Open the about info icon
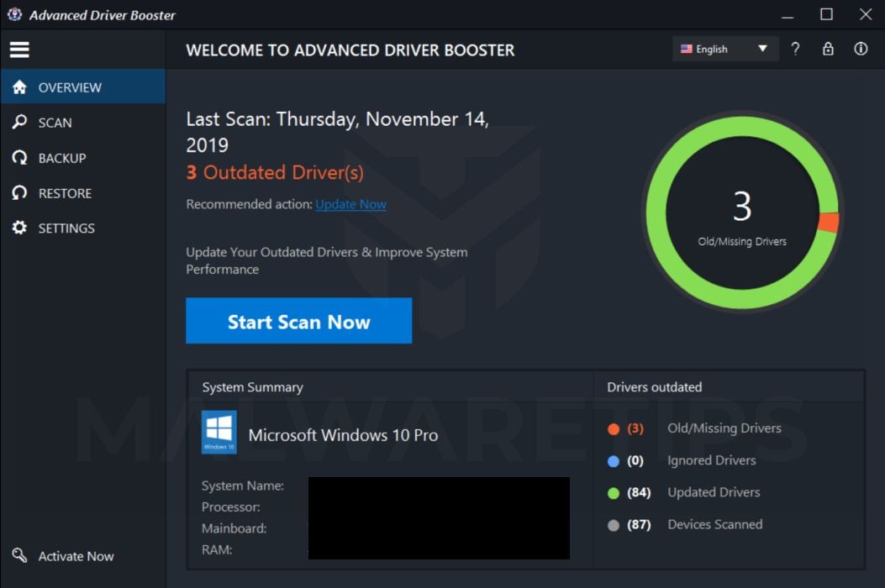Image resolution: width=885 pixels, height=588 pixels. click(861, 49)
